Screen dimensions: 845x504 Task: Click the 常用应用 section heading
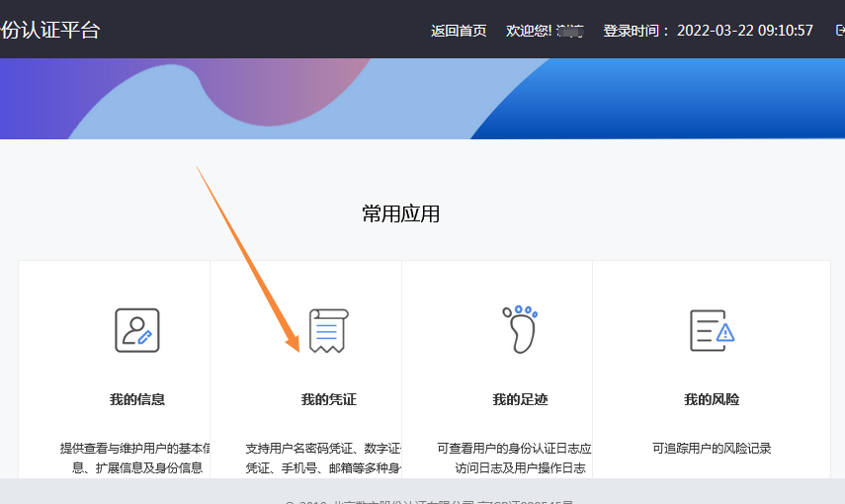coord(400,213)
